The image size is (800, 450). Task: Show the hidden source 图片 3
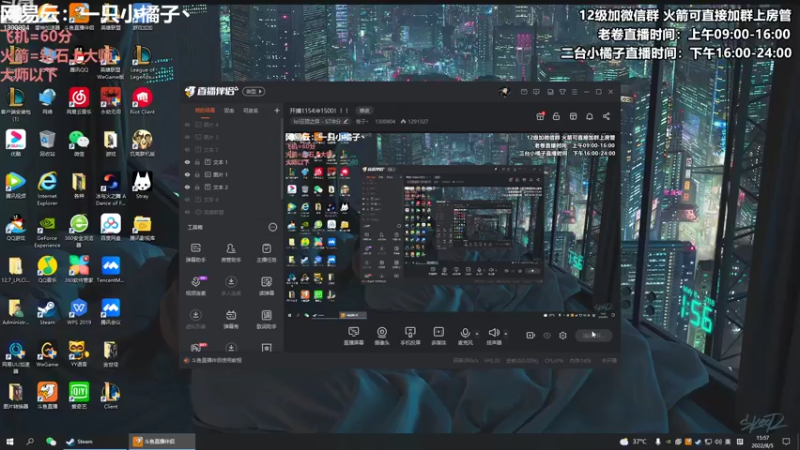click(187, 137)
